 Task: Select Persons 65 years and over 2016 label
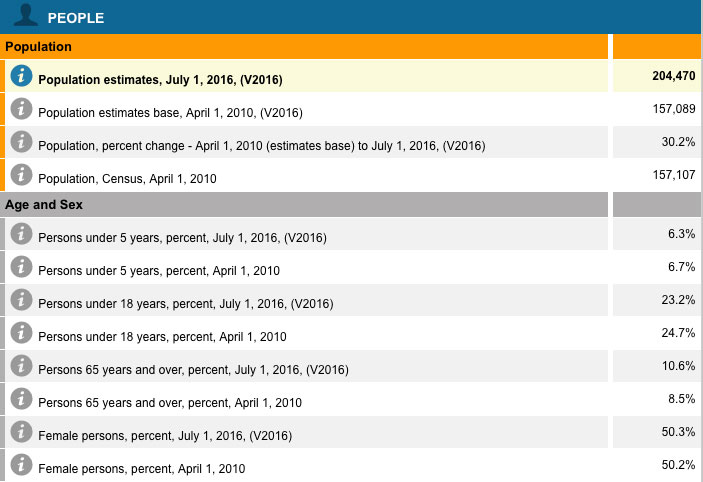click(193, 370)
